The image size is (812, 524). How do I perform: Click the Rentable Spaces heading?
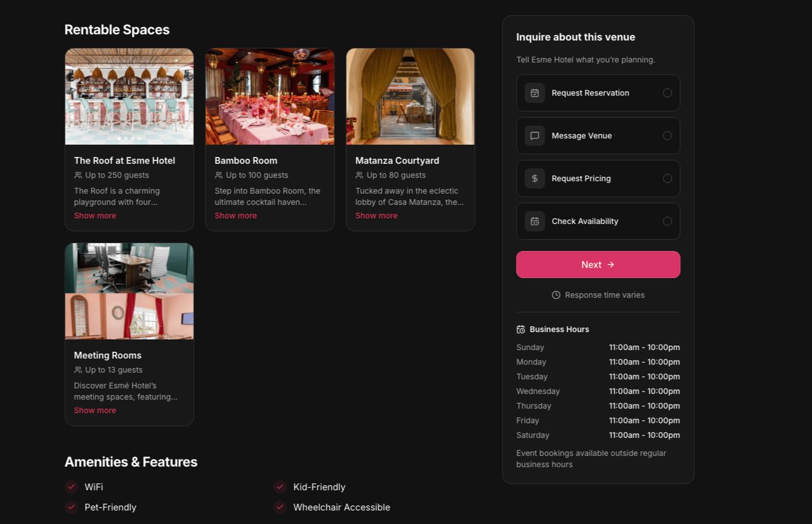117,30
